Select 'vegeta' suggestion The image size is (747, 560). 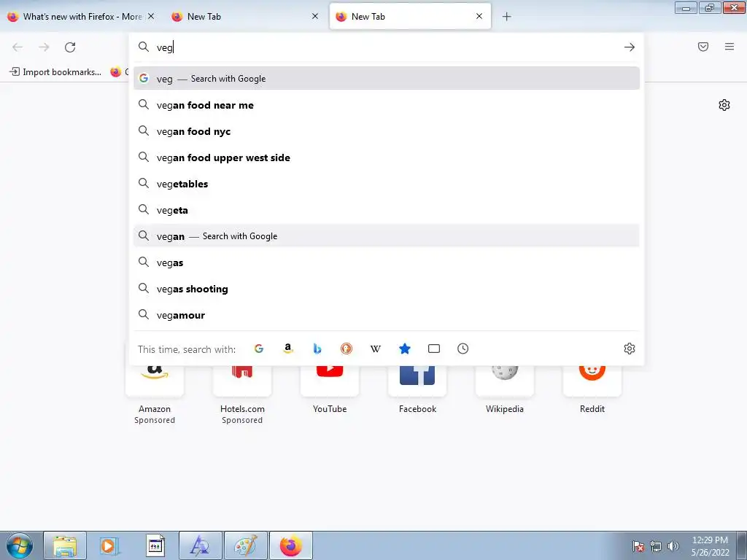tap(387, 209)
